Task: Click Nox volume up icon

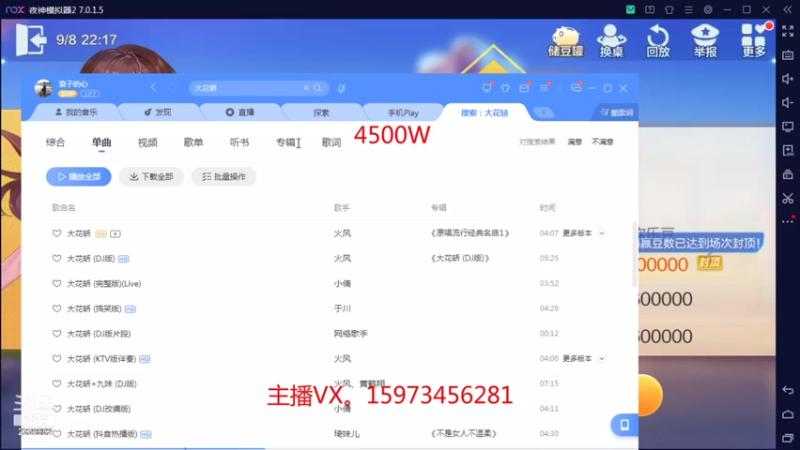Action: (x=788, y=79)
